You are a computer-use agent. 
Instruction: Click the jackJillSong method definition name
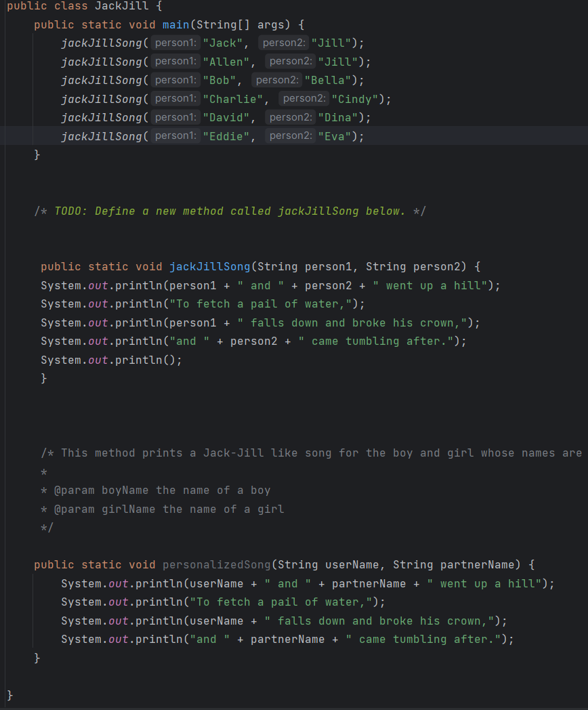210,266
